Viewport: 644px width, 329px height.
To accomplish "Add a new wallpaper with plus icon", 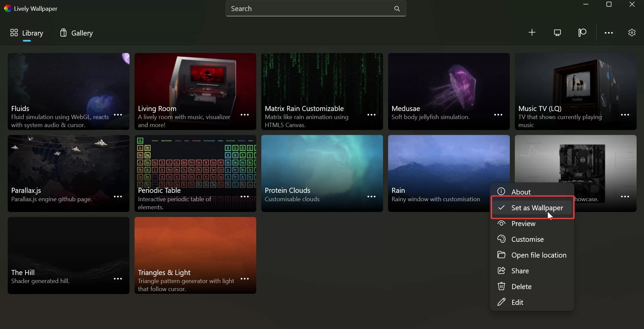I will pyautogui.click(x=532, y=33).
